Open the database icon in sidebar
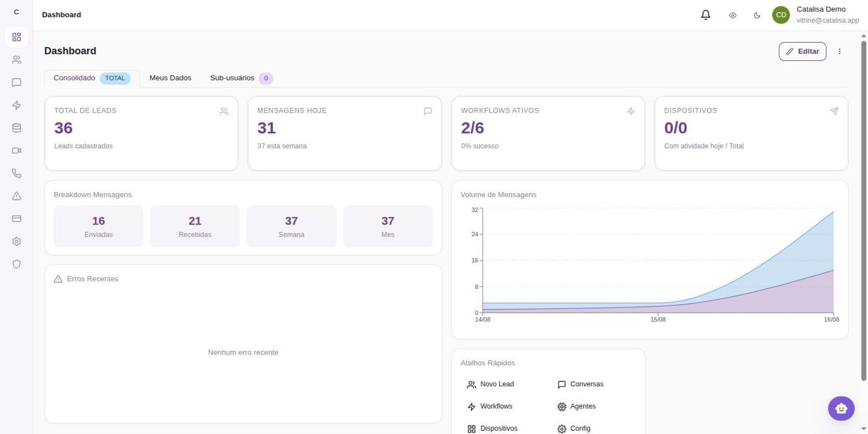Screen dimensions: 868x434 click(17, 128)
